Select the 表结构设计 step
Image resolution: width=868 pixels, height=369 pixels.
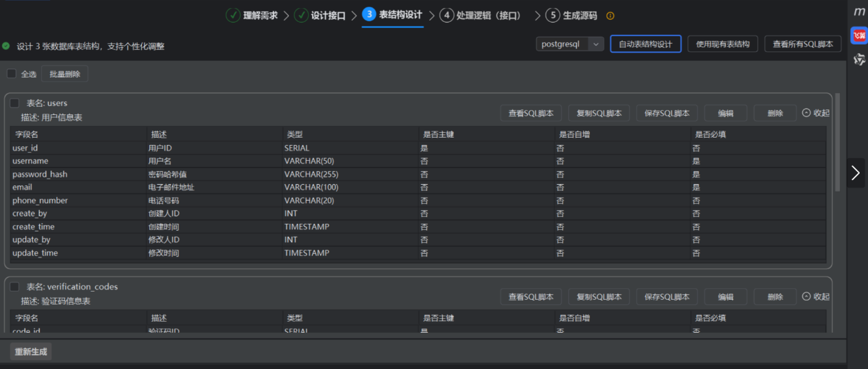[400, 15]
